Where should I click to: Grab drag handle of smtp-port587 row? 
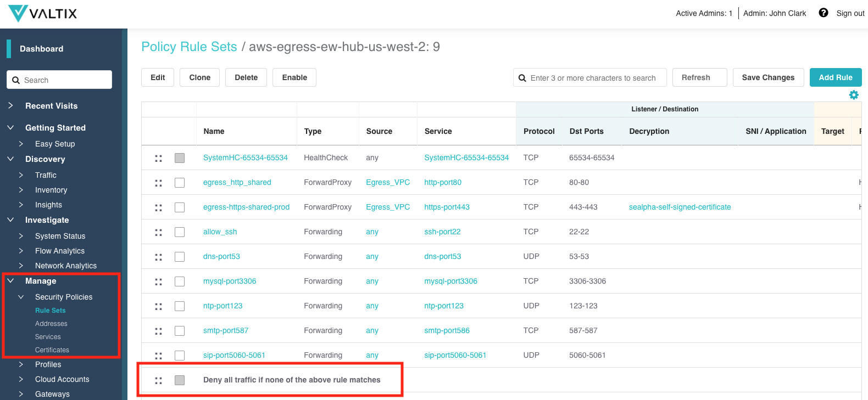158,331
